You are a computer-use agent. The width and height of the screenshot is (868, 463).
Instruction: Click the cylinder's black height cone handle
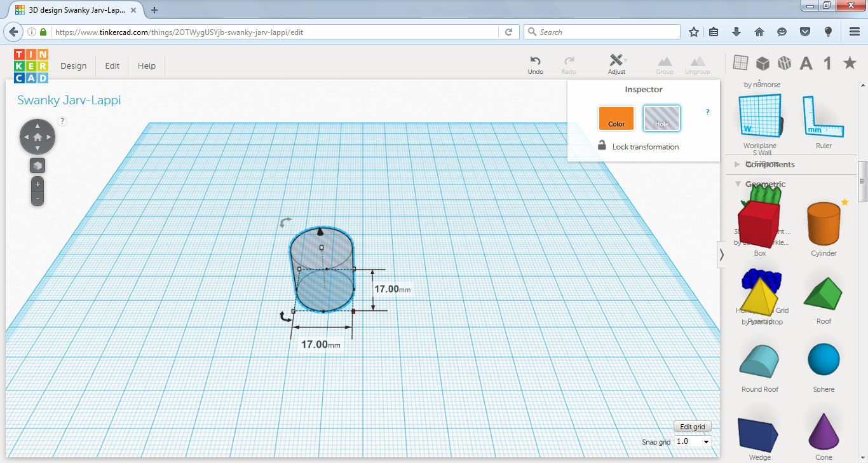pos(321,232)
